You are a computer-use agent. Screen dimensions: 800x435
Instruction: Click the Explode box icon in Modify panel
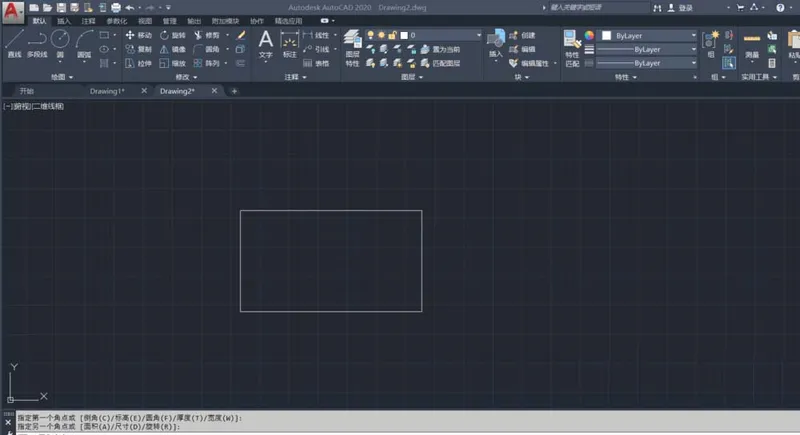tap(240, 49)
